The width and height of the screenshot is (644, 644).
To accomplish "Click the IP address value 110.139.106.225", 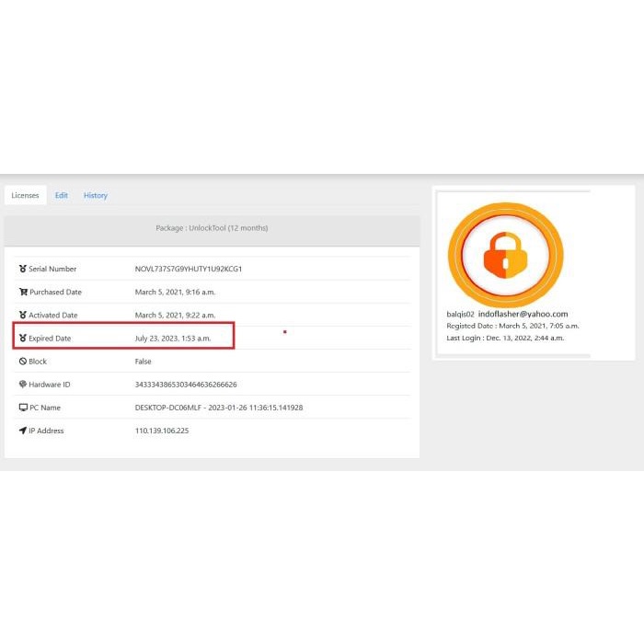I will click(161, 431).
